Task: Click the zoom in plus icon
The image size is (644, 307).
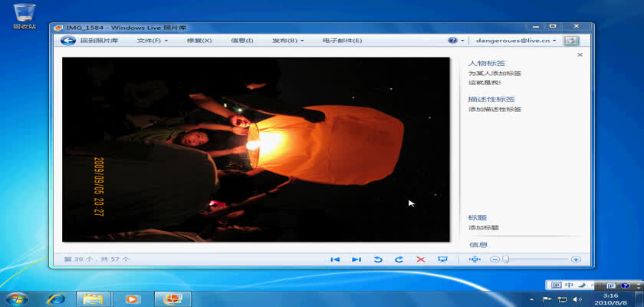Action: pyautogui.click(x=576, y=259)
